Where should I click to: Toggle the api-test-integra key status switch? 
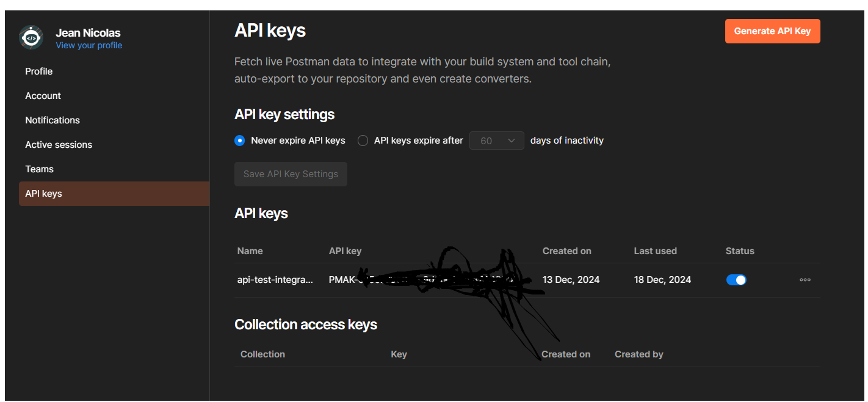pyautogui.click(x=736, y=280)
